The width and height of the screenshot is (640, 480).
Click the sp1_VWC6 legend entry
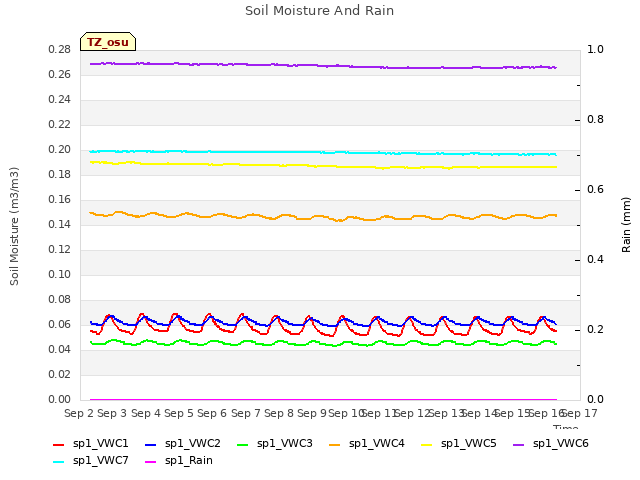(550, 443)
